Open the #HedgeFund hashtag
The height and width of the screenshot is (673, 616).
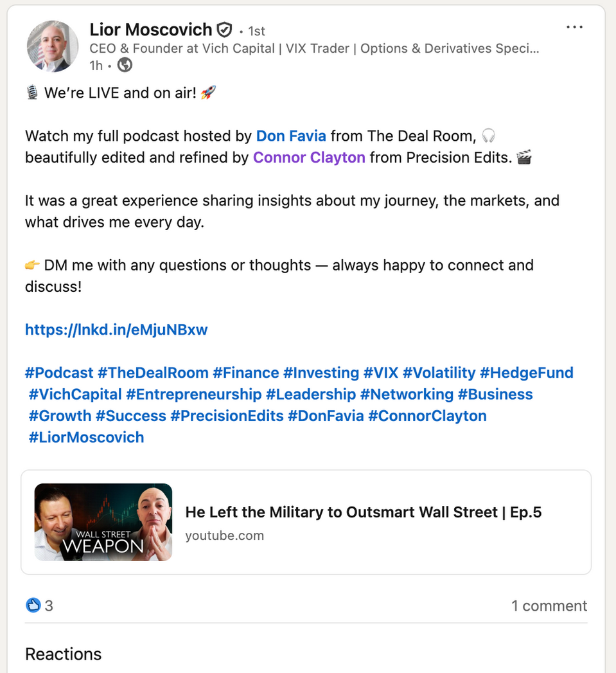[527, 373]
